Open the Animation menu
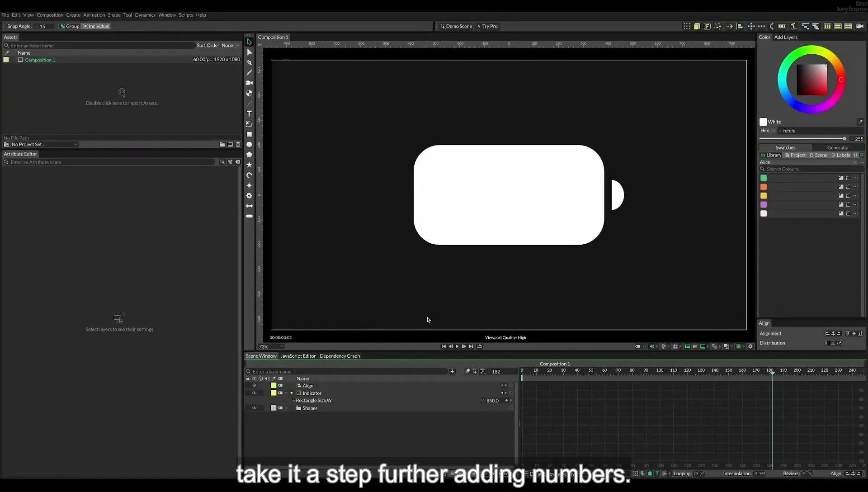 click(x=94, y=15)
